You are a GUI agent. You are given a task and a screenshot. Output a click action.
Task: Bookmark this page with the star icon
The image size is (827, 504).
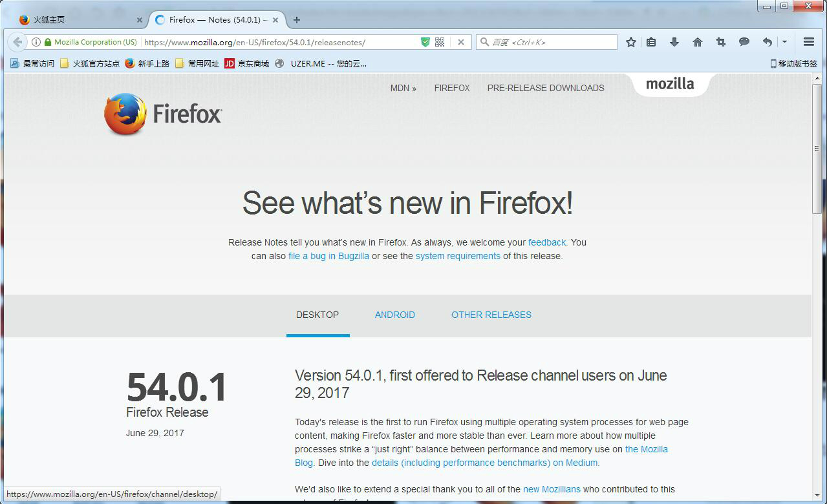[631, 42]
